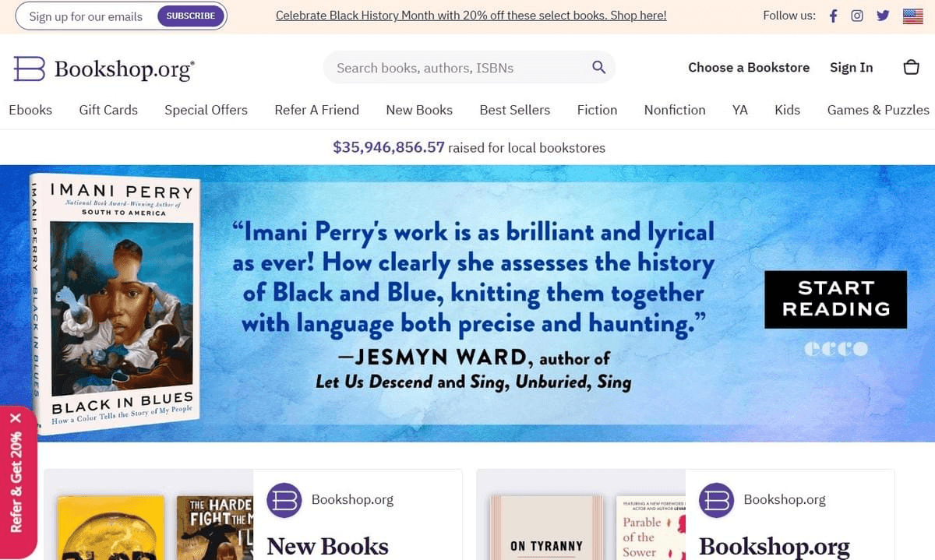935x560 pixels.
Task: Click the Start Reading banner button
Action: coord(835,299)
